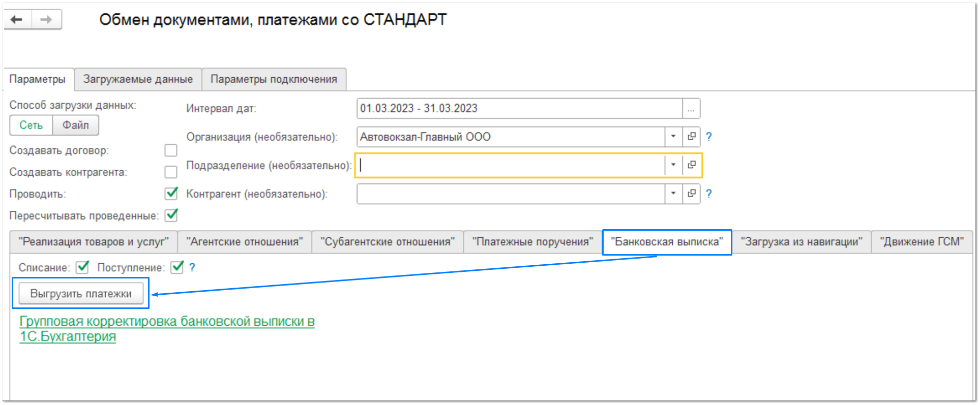Open the "Платежные поручения" tab
The height and width of the screenshot is (405, 980).
tap(532, 242)
